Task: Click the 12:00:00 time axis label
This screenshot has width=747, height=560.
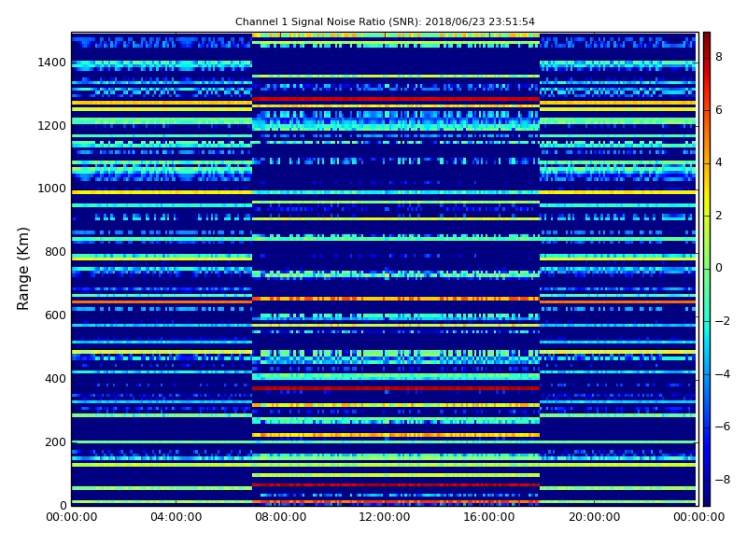Action: tap(385, 517)
